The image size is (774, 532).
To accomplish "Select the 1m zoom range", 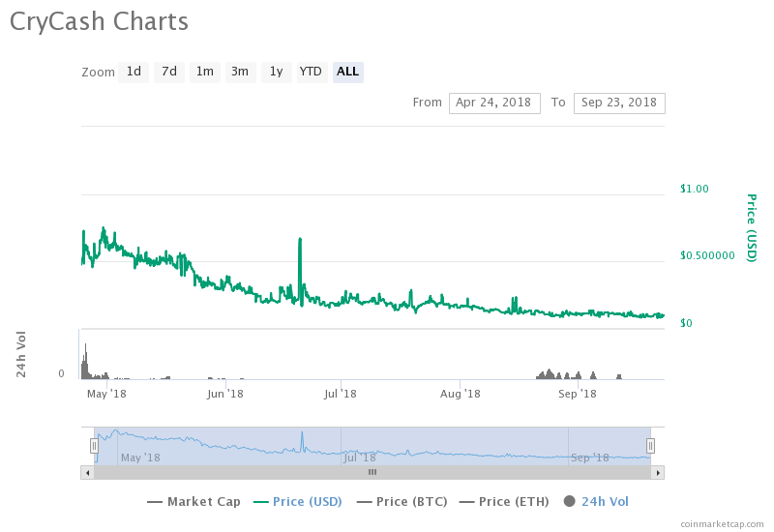I will 205,72.
